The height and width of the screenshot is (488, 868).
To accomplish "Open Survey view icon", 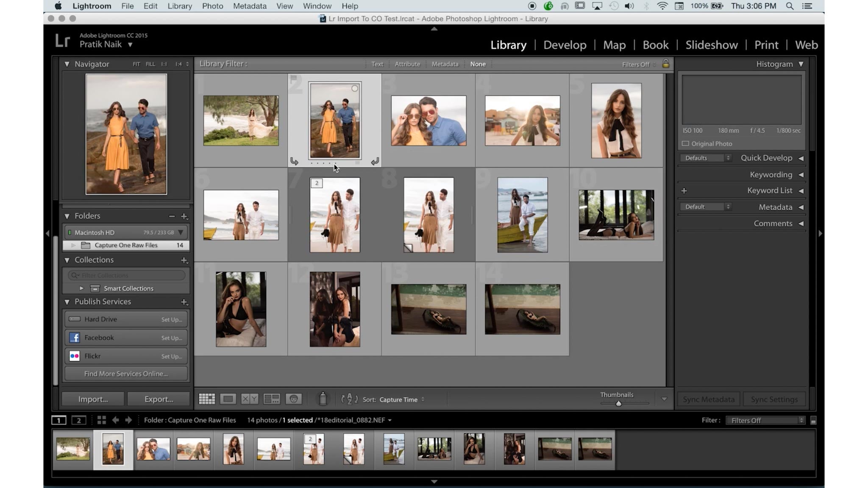I will point(271,399).
